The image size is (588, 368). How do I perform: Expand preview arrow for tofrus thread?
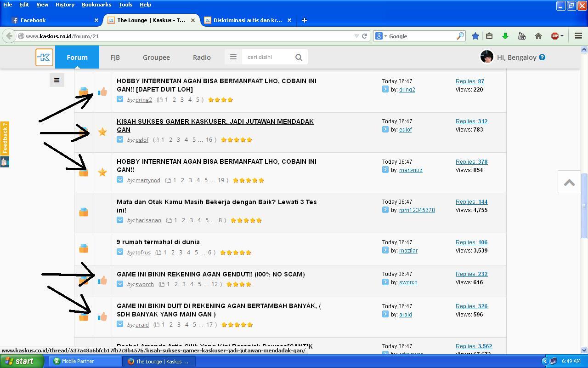coord(120,252)
